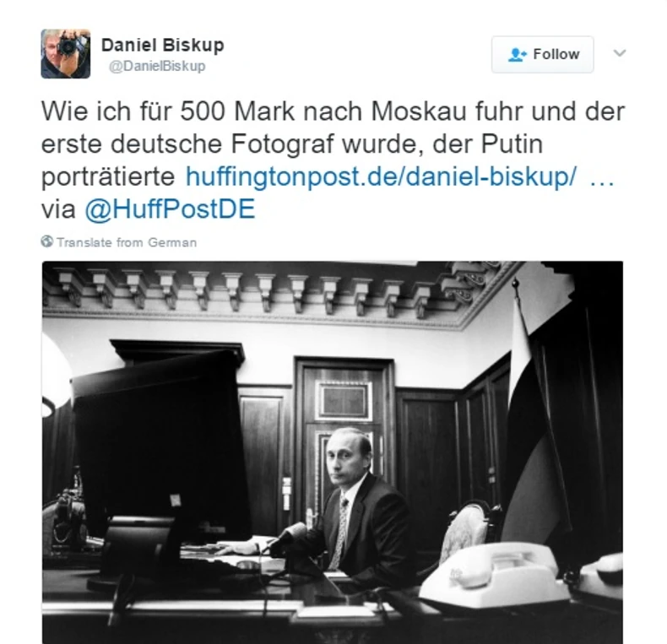This screenshot has width=667, height=644.
Task: Click the word 'porträtierte' in the tweet
Action: coord(108,176)
